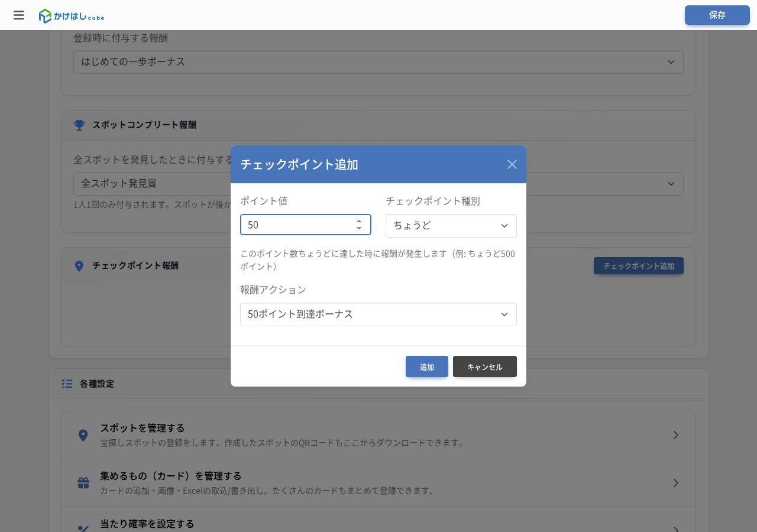Click the チェックポイント追加 button behind the dialog
Screen dimensions: 757x532
click(639, 266)
